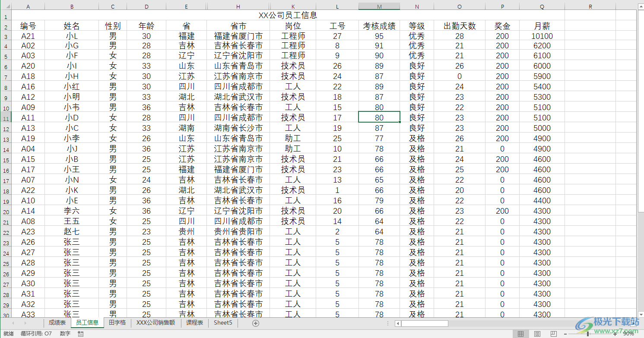Switch to Page Break Preview icon
Screen dimensions: 644x338
(553, 334)
